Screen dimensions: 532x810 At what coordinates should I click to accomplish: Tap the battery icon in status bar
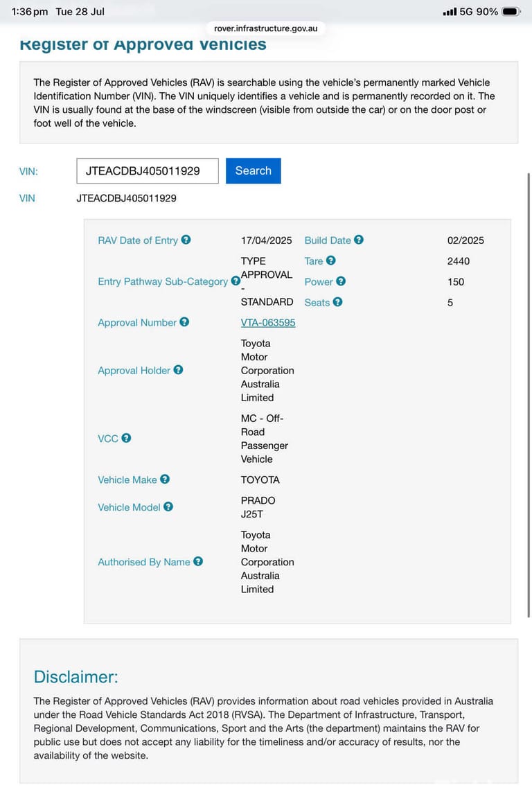(x=511, y=11)
